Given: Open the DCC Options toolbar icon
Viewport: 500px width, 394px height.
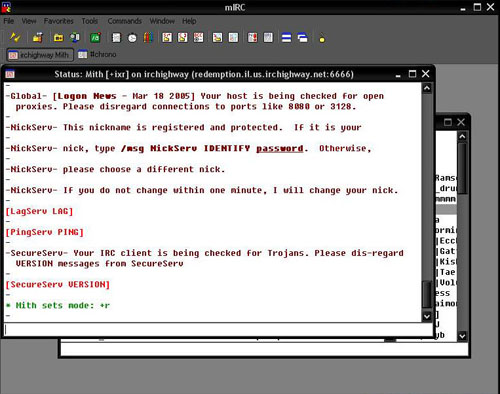Looking at the screenshot, I should (199, 38).
